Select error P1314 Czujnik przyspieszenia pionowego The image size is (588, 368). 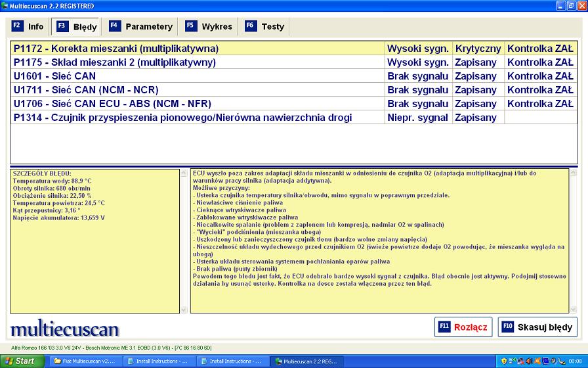pos(293,118)
